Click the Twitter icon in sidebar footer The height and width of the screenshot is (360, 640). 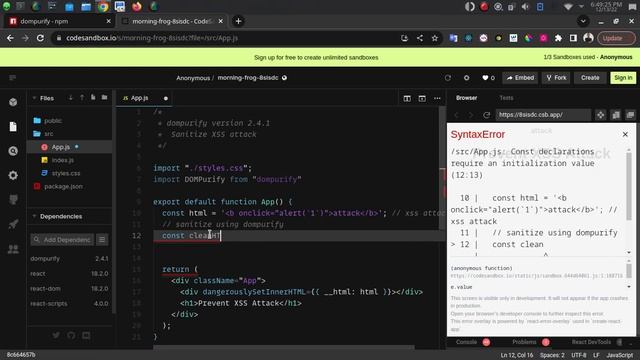pos(56,336)
